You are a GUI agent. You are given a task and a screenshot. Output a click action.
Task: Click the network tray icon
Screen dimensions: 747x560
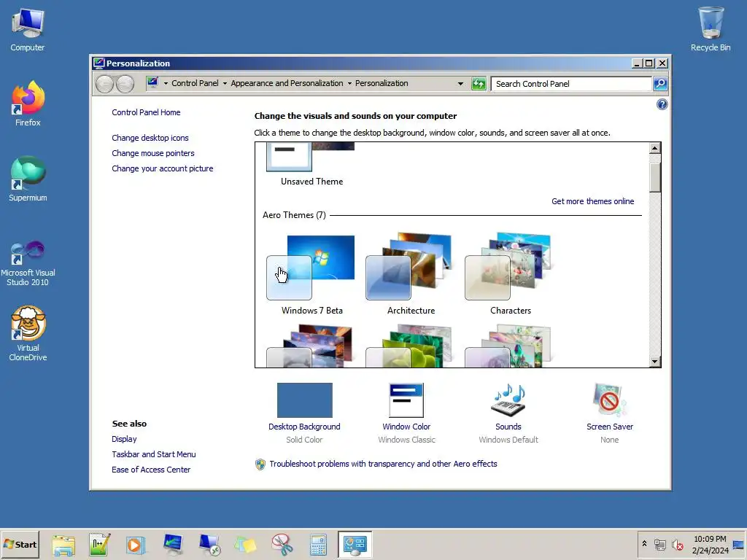pyautogui.click(x=659, y=544)
